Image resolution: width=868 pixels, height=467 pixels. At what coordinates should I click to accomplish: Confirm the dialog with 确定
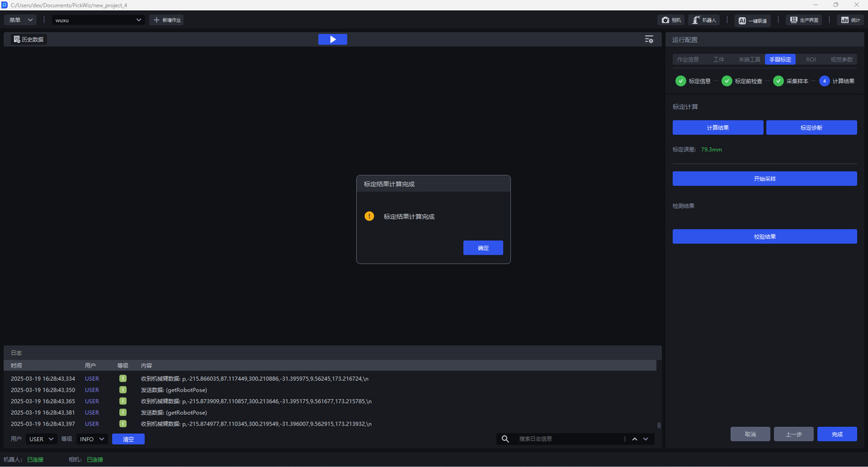[483, 248]
